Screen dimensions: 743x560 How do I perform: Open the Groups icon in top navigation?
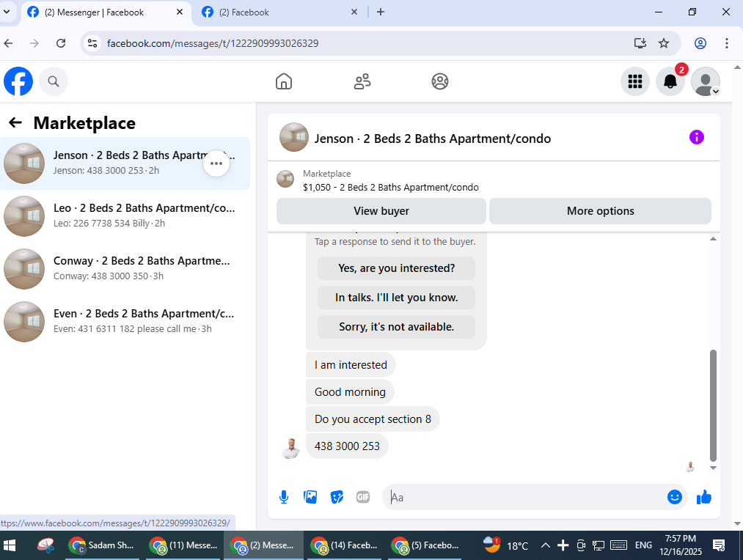point(440,81)
